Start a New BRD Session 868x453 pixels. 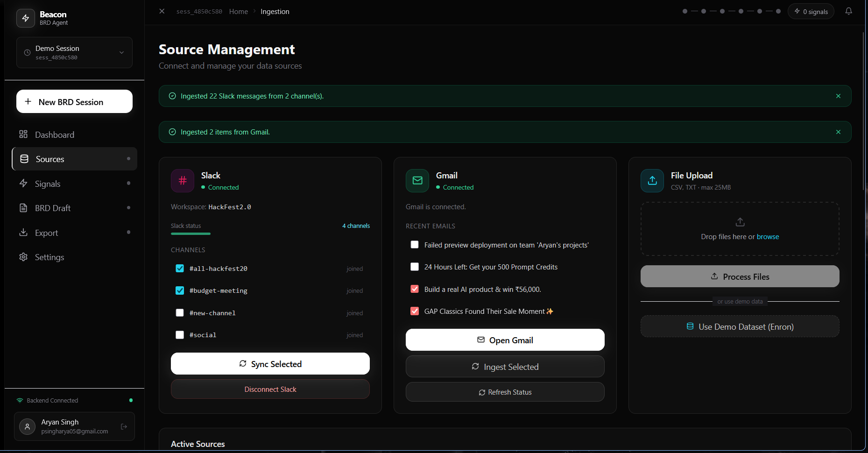click(x=74, y=101)
